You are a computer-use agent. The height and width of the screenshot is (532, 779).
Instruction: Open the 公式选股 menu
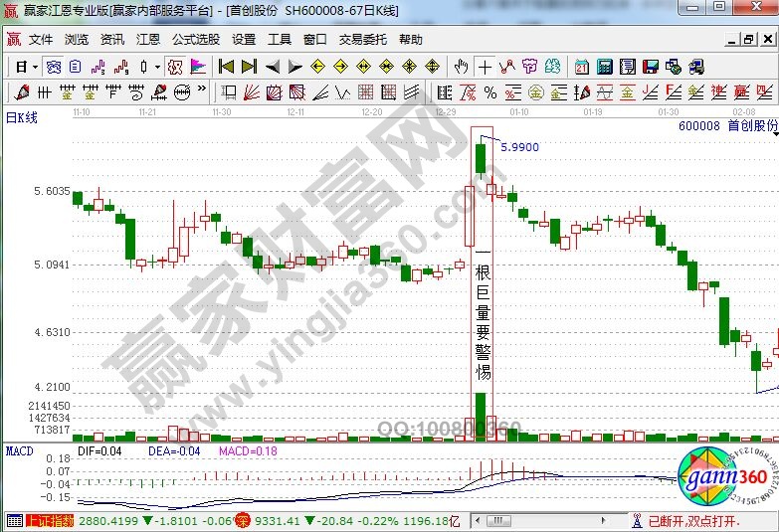196,40
